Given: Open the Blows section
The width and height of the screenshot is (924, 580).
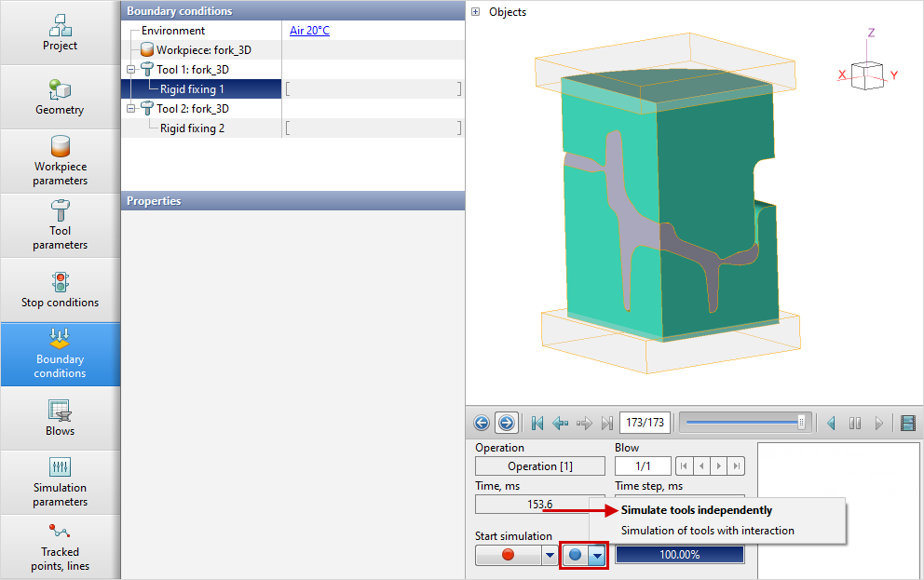Looking at the screenshot, I should click(x=60, y=418).
